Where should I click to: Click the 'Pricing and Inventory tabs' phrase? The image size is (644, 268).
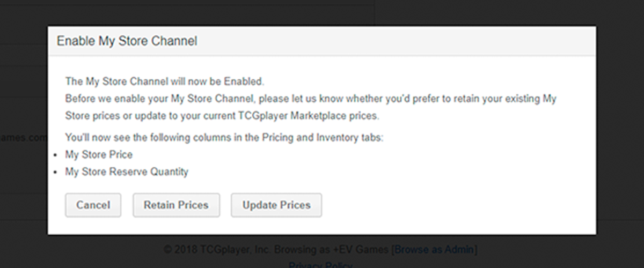323,137
